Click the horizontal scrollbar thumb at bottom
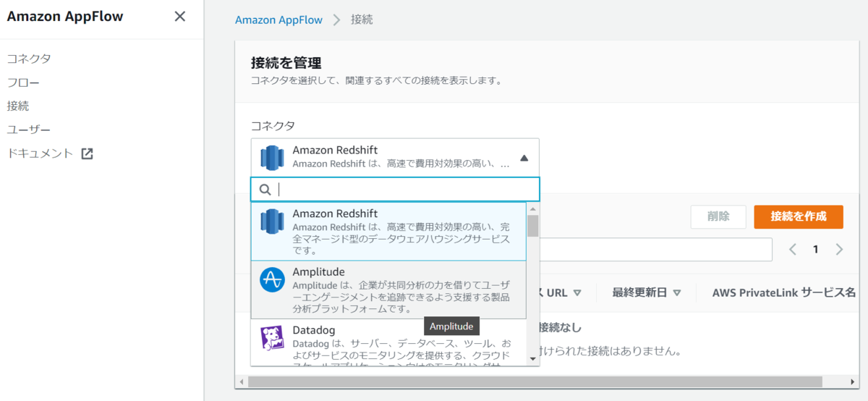The image size is (868, 401). (536, 381)
